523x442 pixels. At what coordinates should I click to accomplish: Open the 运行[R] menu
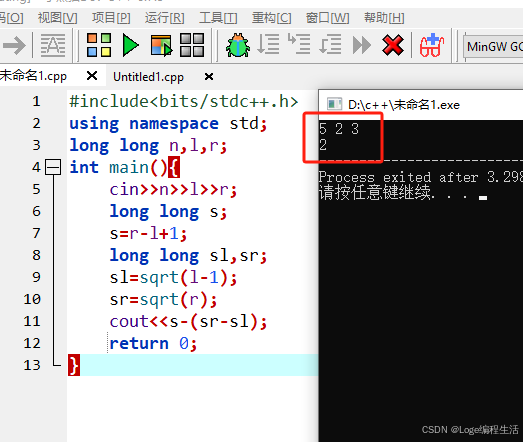pos(164,18)
